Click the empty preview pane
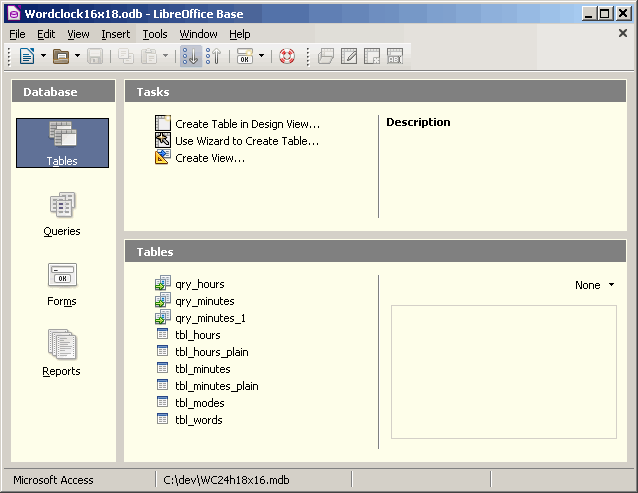 (x=504, y=372)
